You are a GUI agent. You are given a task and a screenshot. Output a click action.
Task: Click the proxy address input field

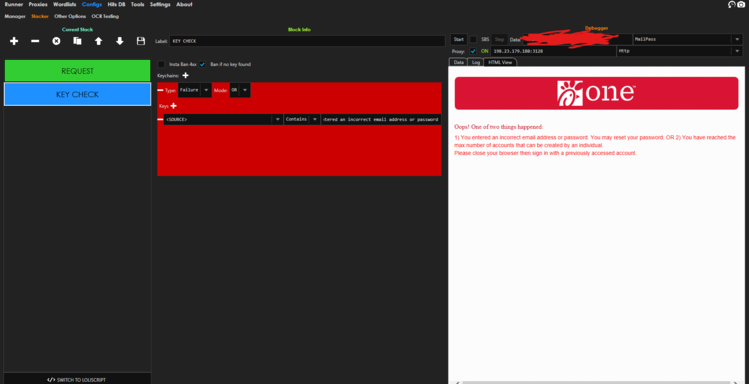coord(553,51)
